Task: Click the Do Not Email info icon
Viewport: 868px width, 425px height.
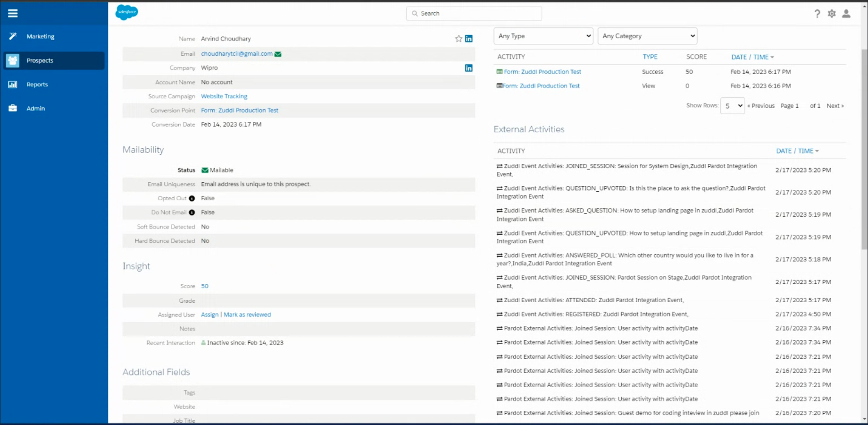Action: pyautogui.click(x=192, y=212)
